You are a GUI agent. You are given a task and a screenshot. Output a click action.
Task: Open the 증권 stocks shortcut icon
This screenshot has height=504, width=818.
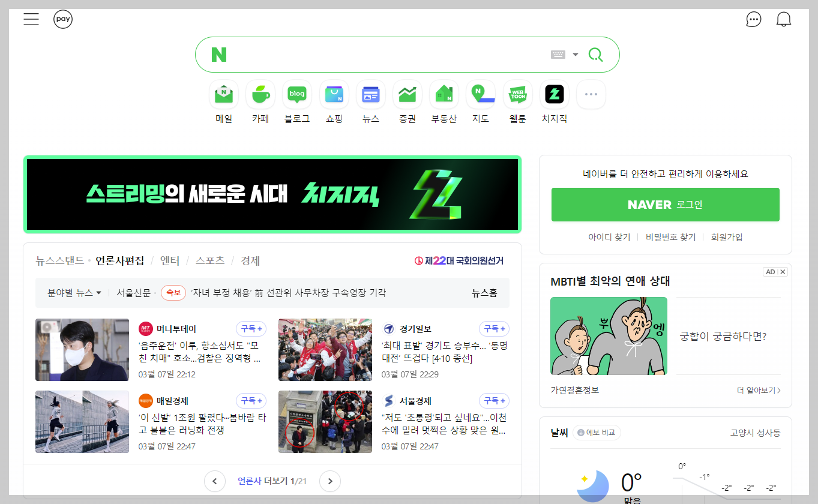[x=407, y=94]
